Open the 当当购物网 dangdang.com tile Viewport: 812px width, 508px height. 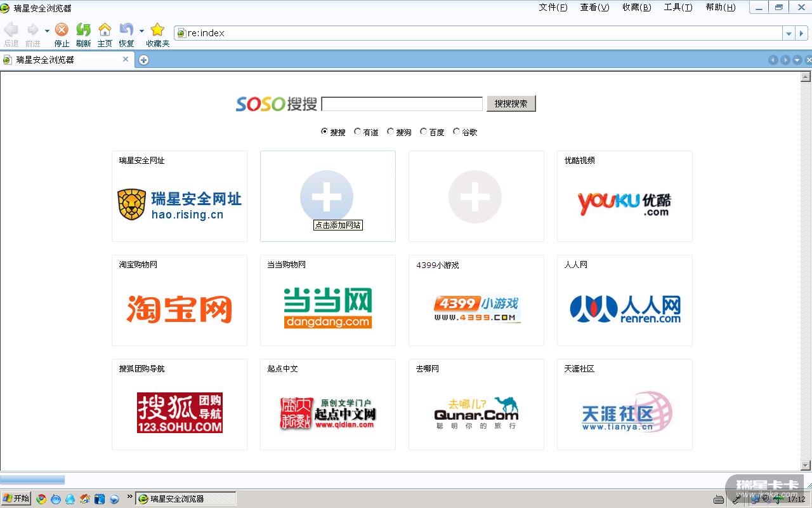click(x=328, y=300)
